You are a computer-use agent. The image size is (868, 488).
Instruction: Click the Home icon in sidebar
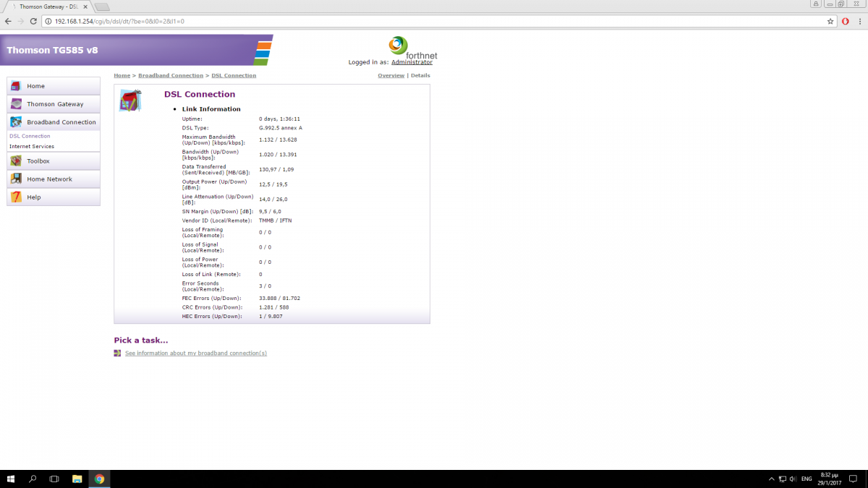click(x=16, y=86)
